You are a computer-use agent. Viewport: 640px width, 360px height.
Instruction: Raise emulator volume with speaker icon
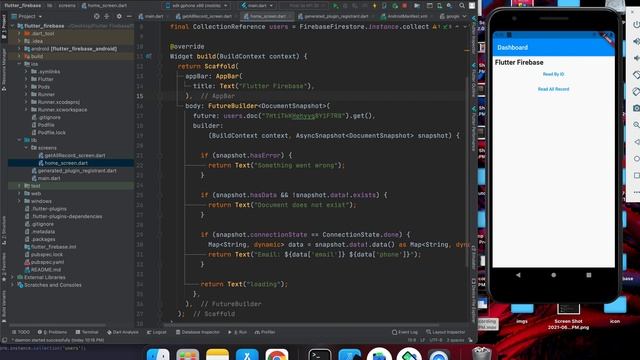636,41
